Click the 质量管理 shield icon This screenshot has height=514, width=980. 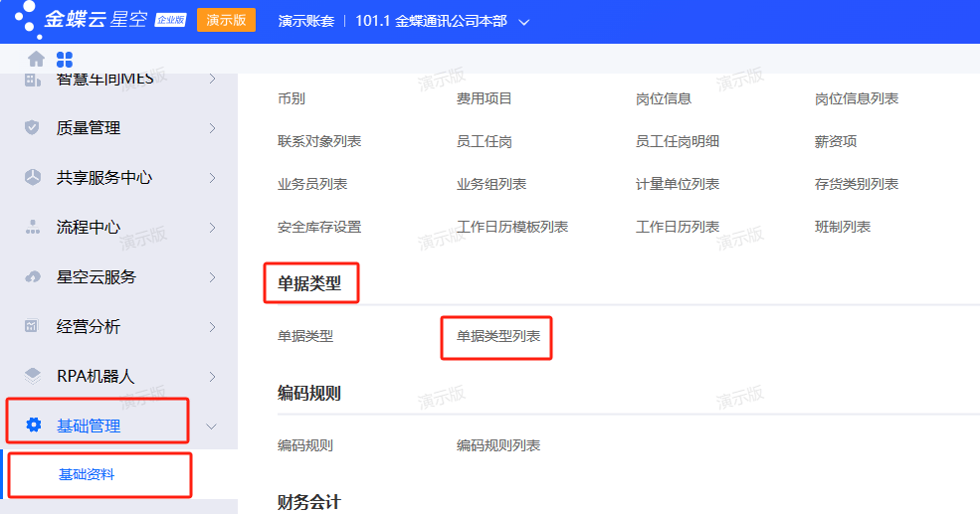[32, 127]
